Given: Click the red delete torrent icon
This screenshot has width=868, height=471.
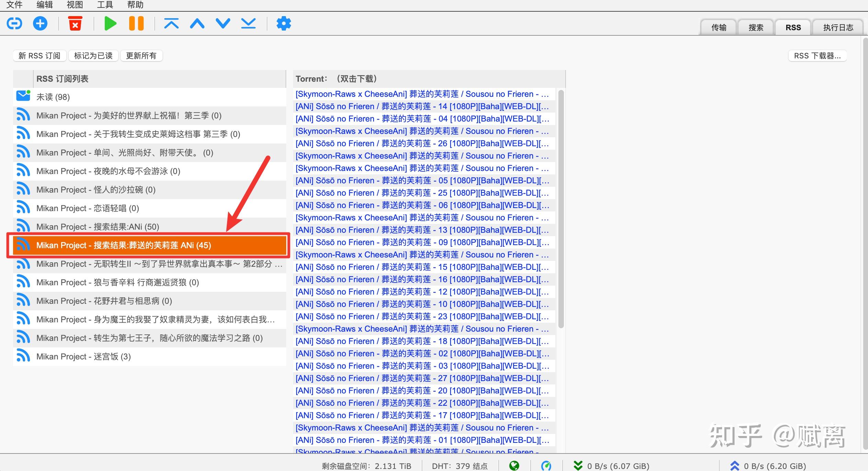Looking at the screenshot, I should [x=75, y=23].
